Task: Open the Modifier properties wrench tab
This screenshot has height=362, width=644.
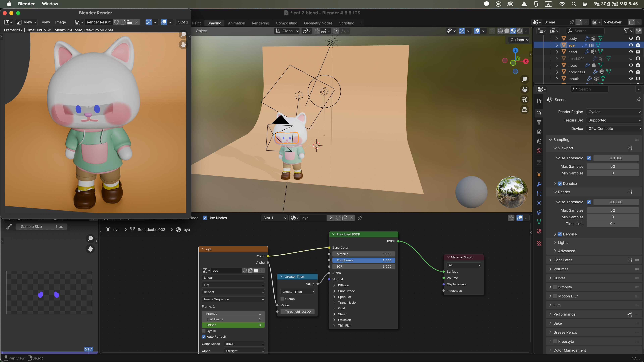Action: 539,184
